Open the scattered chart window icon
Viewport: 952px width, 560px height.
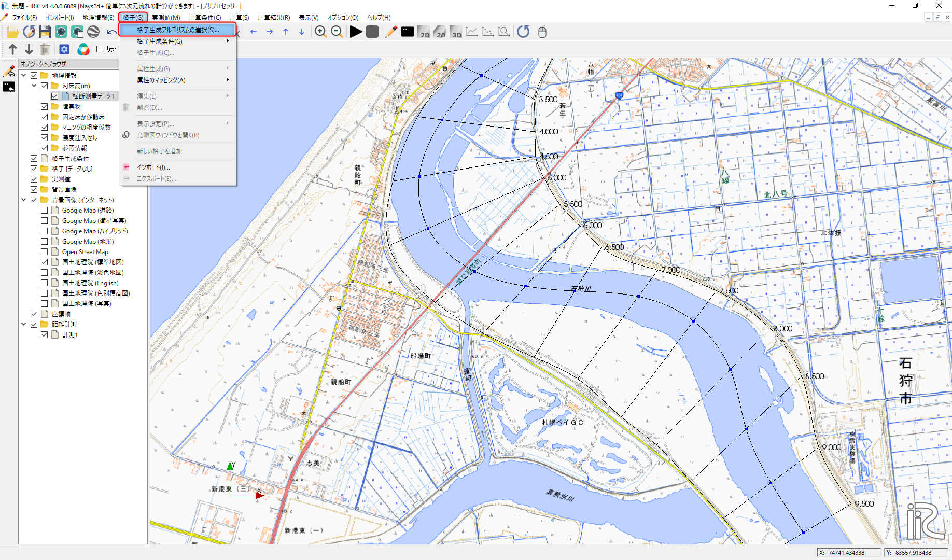[488, 32]
